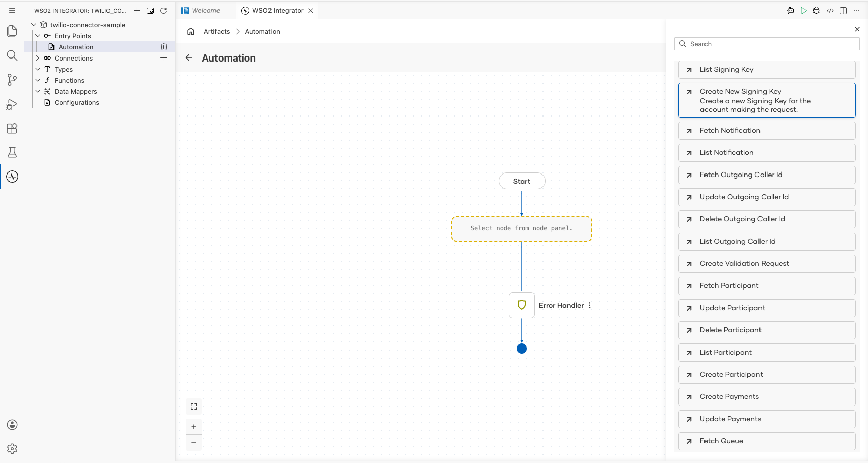The image size is (868, 463).
Task: Choose Delete Outgoing Caller Id action
Action: [x=767, y=219]
